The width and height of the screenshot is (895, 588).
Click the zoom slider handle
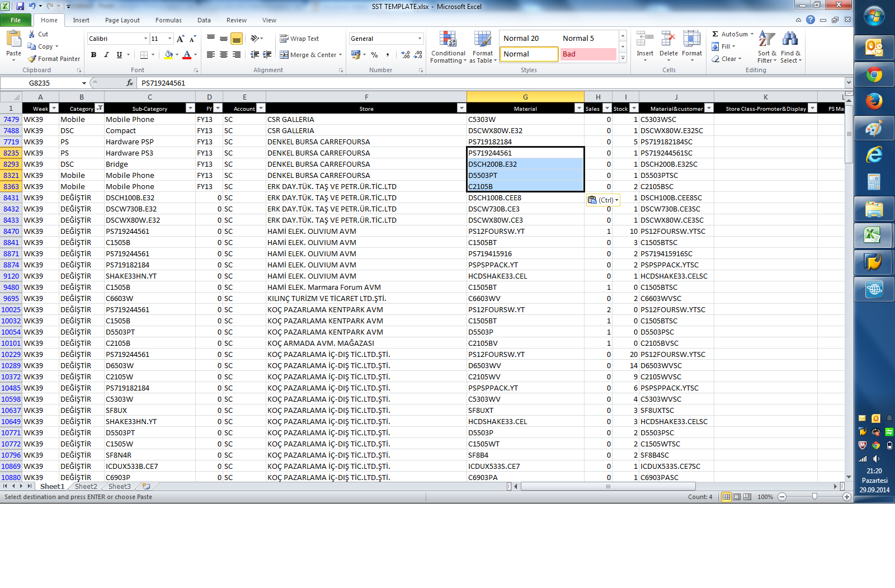click(x=814, y=497)
